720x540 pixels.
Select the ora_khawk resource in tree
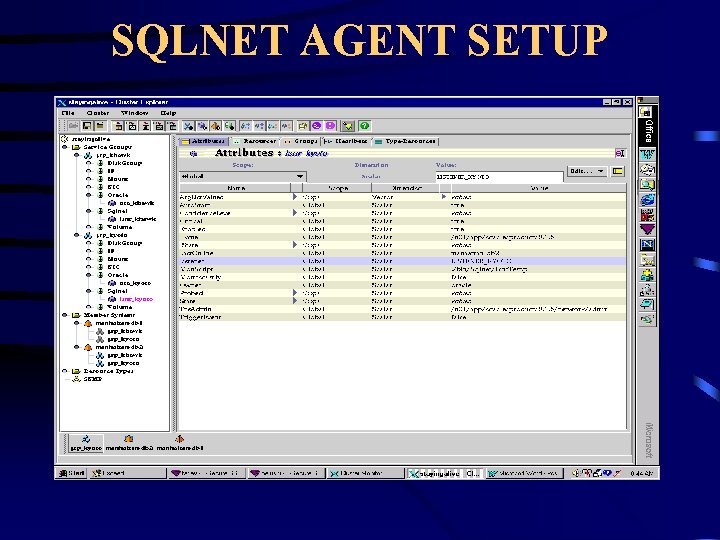click(x=137, y=203)
